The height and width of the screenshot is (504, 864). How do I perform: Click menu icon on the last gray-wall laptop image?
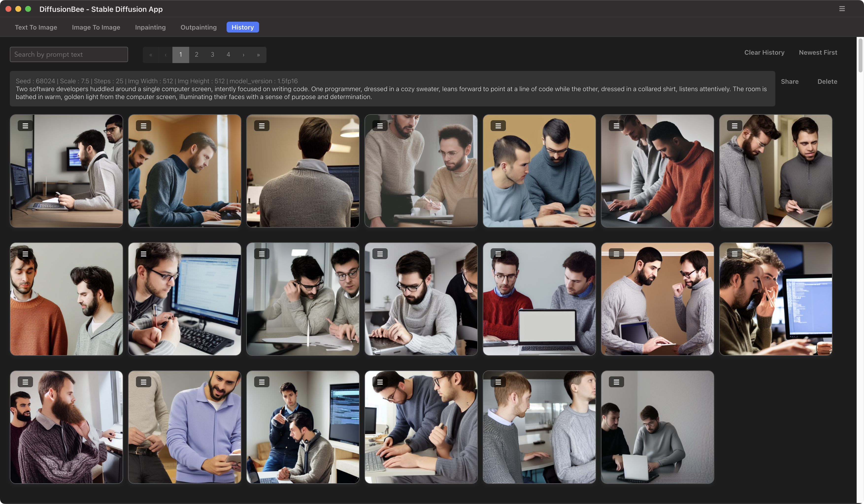tap(616, 382)
